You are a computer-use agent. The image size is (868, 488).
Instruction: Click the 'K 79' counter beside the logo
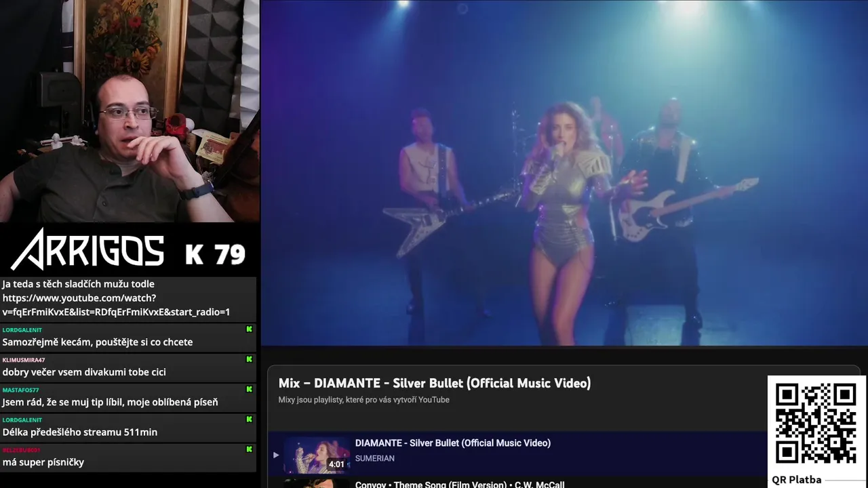pos(215,254)
